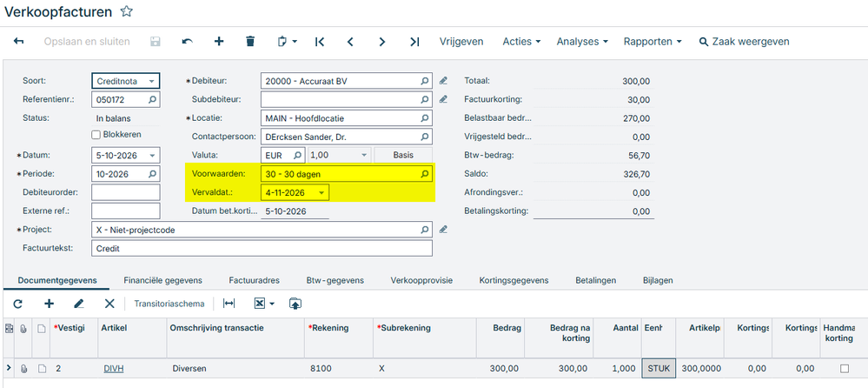The image size is (868, 388).
Task: Open the exchange rate 1,00 dropdown
Action: pyautogui.click(x=364, y=155)
